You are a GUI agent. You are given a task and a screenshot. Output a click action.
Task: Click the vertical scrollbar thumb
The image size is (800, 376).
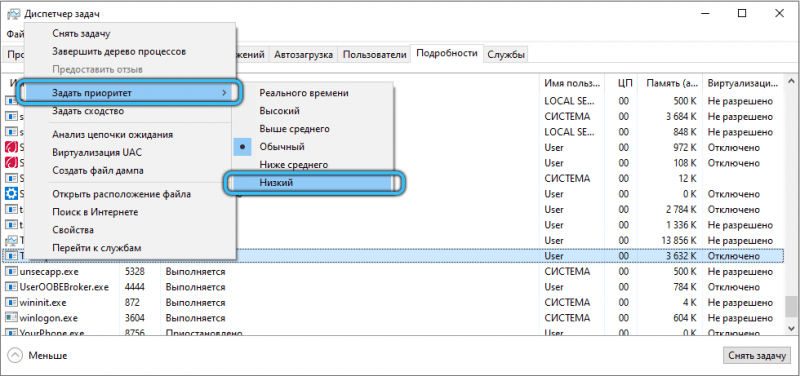point(791,306)
